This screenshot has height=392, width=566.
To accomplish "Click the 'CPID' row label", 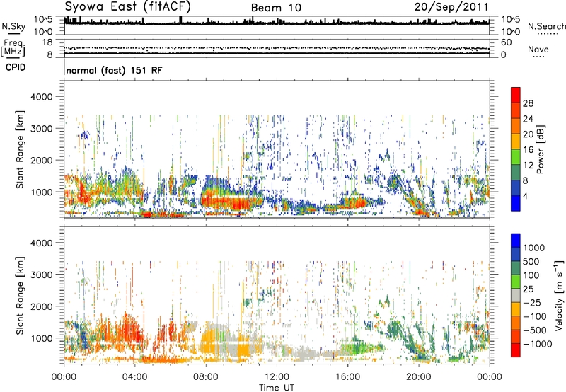I will (16, 67).
